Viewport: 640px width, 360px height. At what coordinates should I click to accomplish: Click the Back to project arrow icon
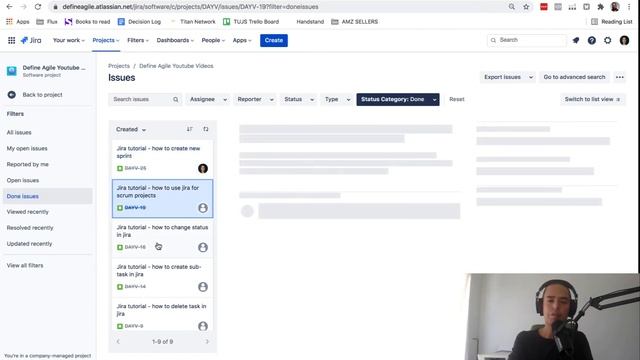point(12,95)
